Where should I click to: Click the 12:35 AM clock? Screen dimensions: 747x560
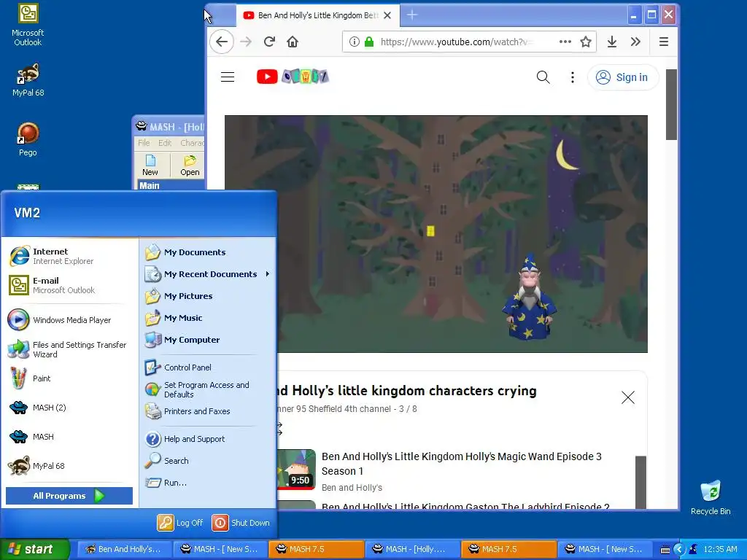pyautogui.click(x=720, y=550)
